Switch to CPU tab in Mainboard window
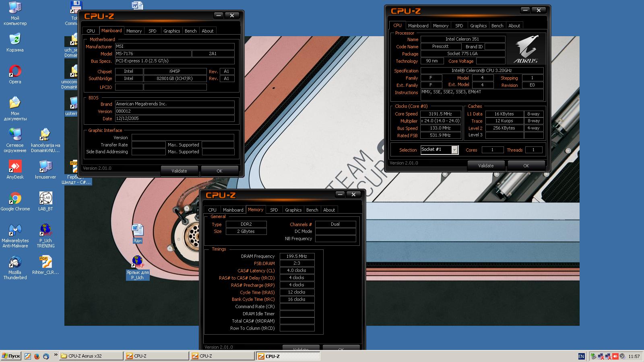Screen dimensions: 644x362 [91, 31]
